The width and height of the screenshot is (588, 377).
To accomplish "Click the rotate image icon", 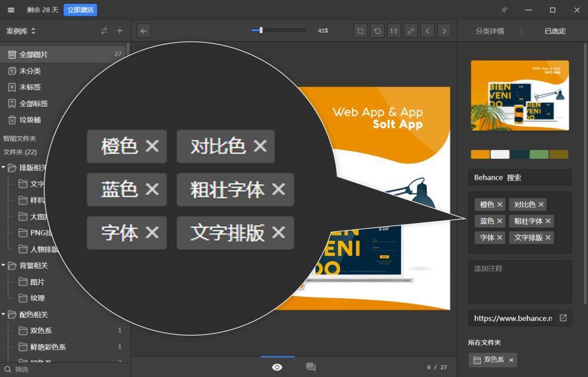I will click(x=377, y=31).
